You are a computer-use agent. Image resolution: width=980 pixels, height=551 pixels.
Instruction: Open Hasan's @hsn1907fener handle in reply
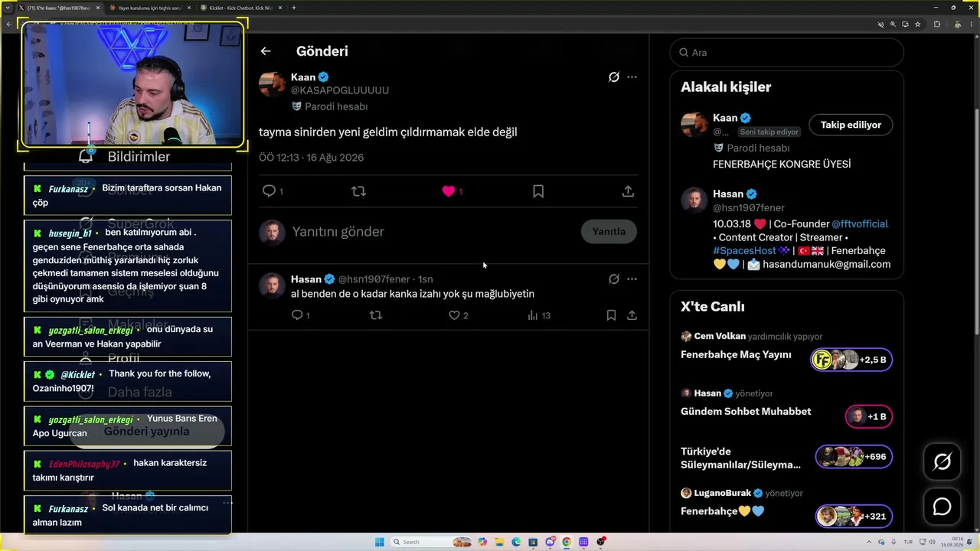coord(374,279)
